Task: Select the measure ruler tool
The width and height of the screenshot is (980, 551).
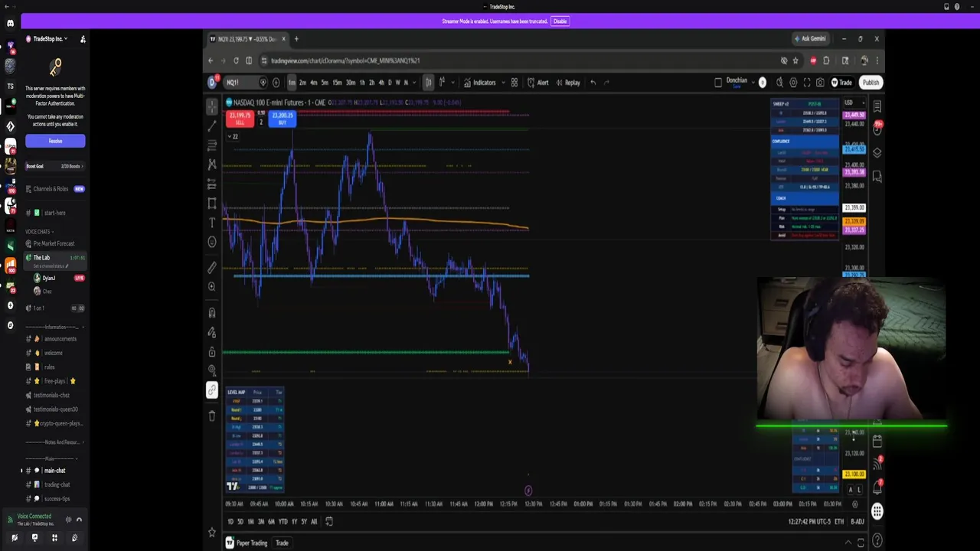Action: tap(212, 268)
